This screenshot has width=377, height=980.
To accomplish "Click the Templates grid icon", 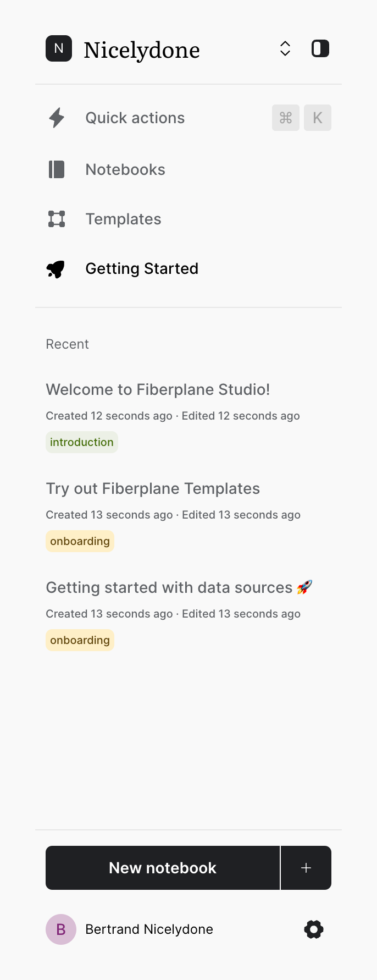I will pyautogui.click(x=56, y=218).
